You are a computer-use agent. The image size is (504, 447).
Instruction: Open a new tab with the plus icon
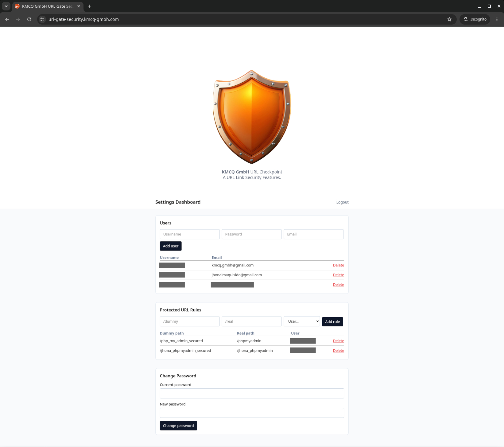pyautogui.click(x=90, y=6)
